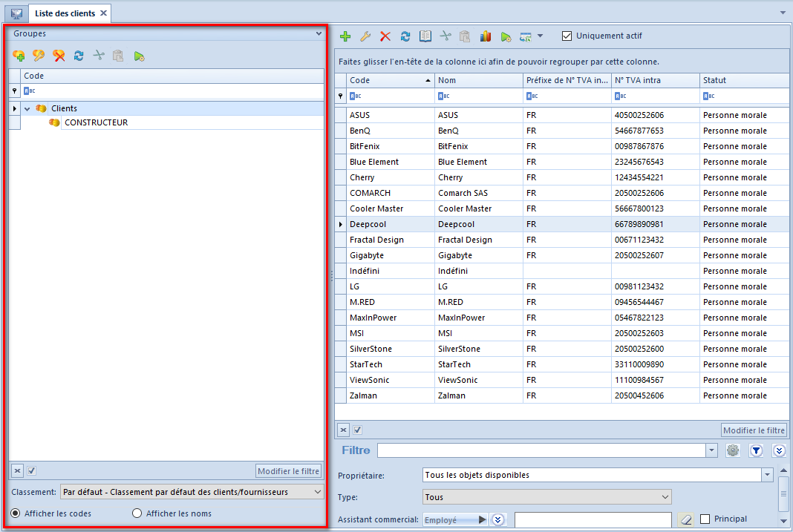
Task: Open the Propriétaire dropdown
Action: click(x=767, y=475)
